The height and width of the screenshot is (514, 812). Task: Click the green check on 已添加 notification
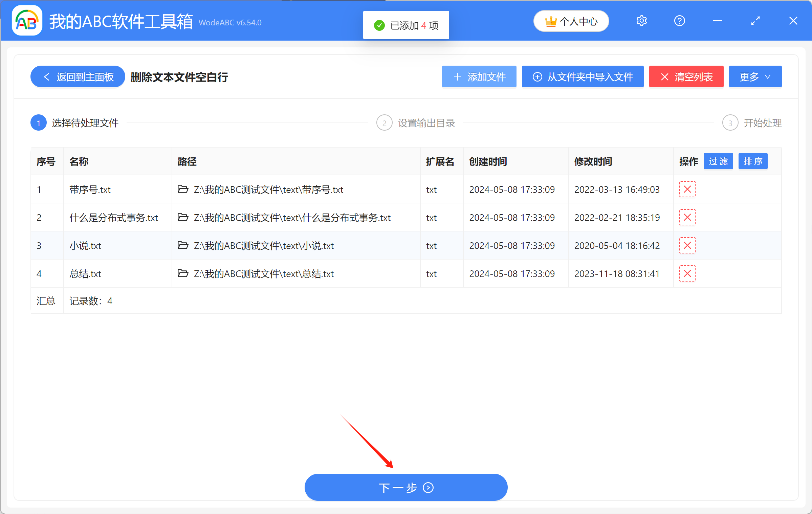(x=379, y=25)
